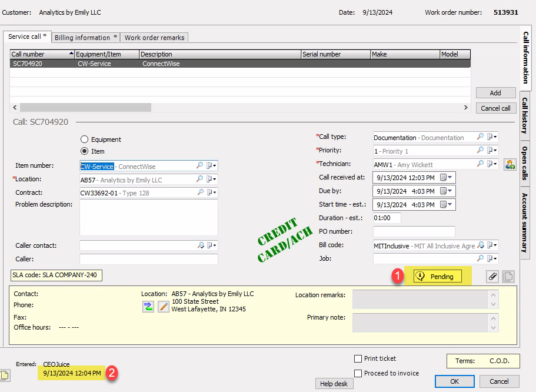This screenshot has width=536, height=392.
Task: Click the Caller input field
Action: click(149, 259)
